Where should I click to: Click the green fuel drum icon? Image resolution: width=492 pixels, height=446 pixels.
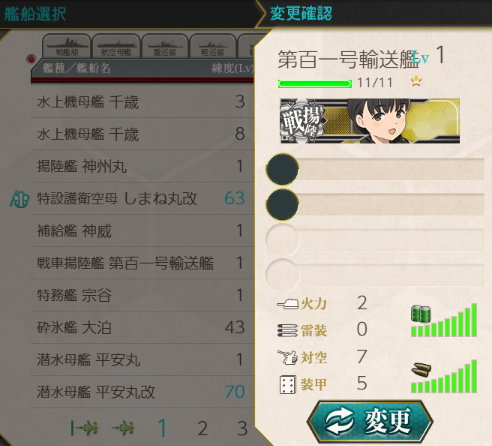point(421,314)
